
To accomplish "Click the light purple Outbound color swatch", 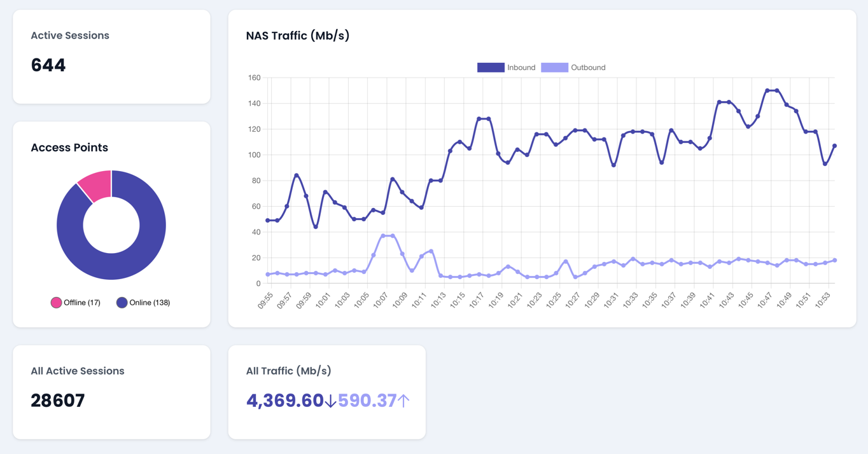I will click(554, 67).
